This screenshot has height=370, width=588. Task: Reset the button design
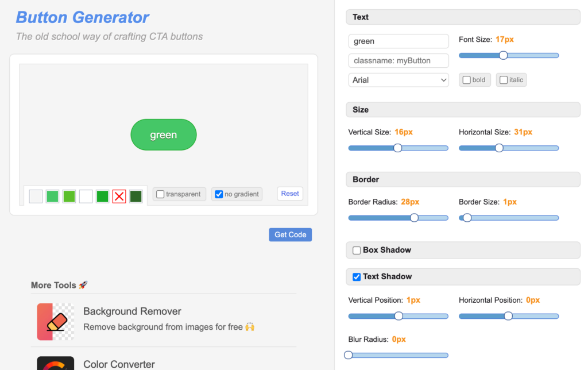point(290,194)
